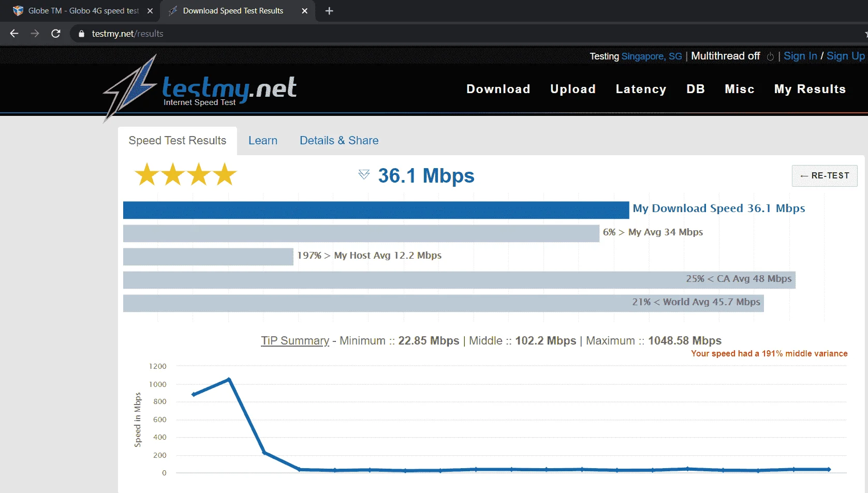Toggle the Multithread off power icon
This screenshot has height=493, width=868.
(x=770, y=57)
